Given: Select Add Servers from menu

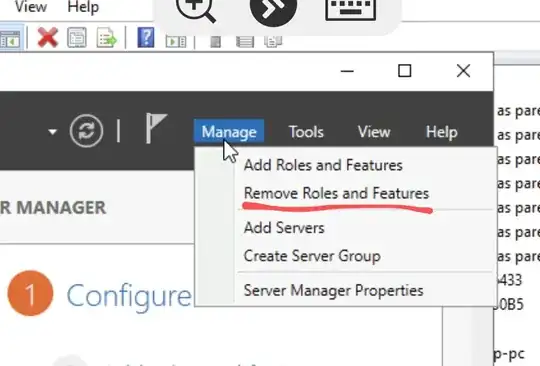Looking at the screenshot, I should 284,228.
